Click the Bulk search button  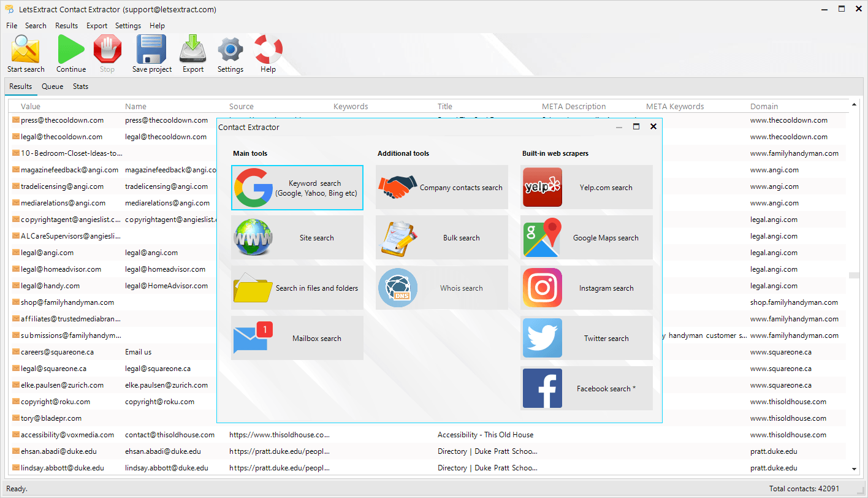click(x=442, y=238)
